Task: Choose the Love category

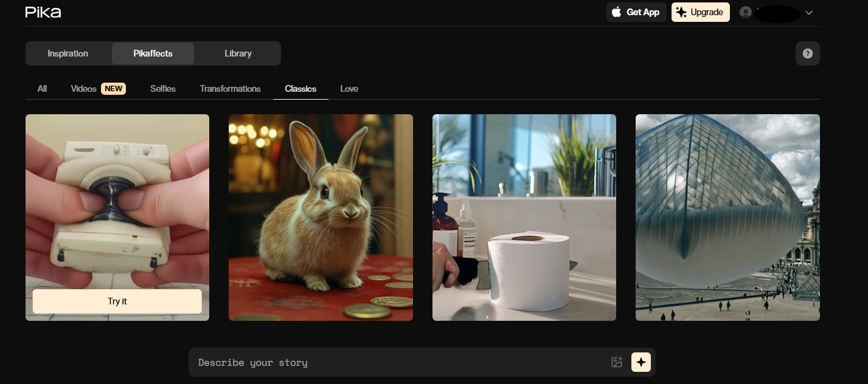Action: (349, 89)
